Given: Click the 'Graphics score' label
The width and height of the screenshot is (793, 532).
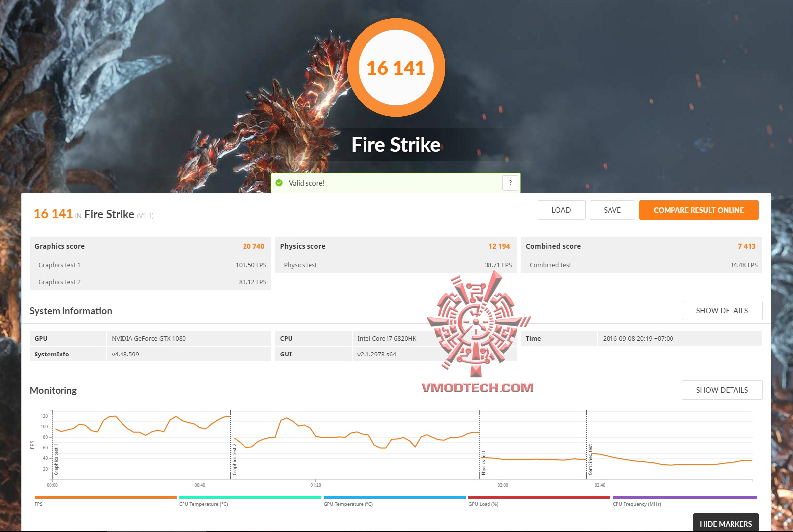Looking at the screenshot, I should pos(60,246).
